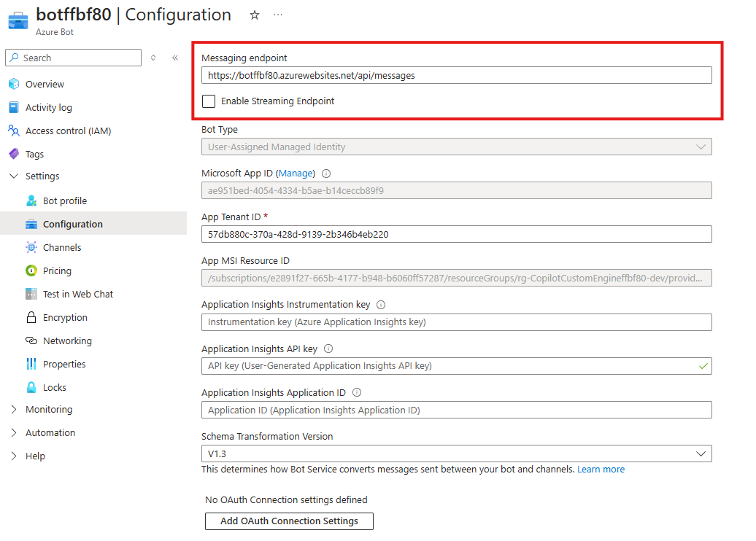Click the green Pricing icon
Image resolution: width=756 pixels, height=541 pixels.
point(31,270)
